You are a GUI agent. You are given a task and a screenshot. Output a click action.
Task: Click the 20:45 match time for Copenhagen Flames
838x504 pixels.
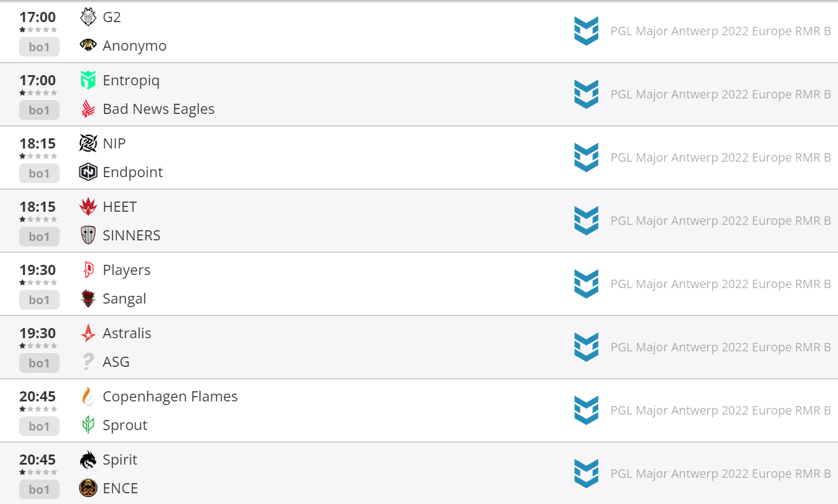coord(38,397)
